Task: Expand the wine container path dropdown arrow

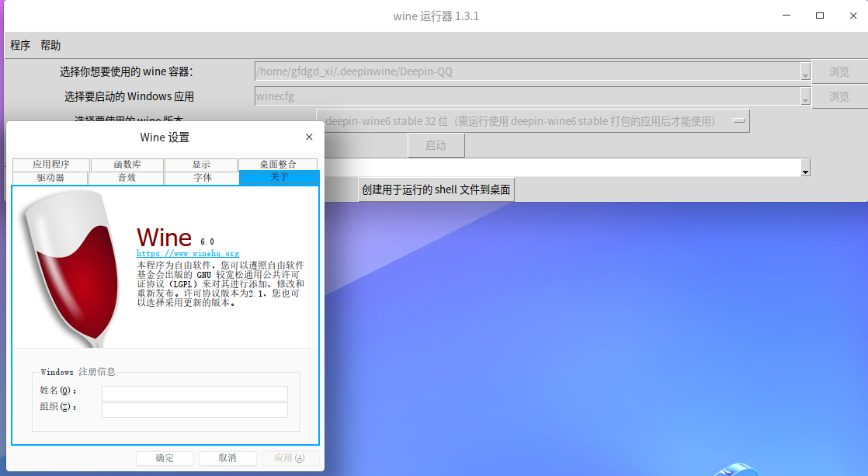Action: [805, 71]
